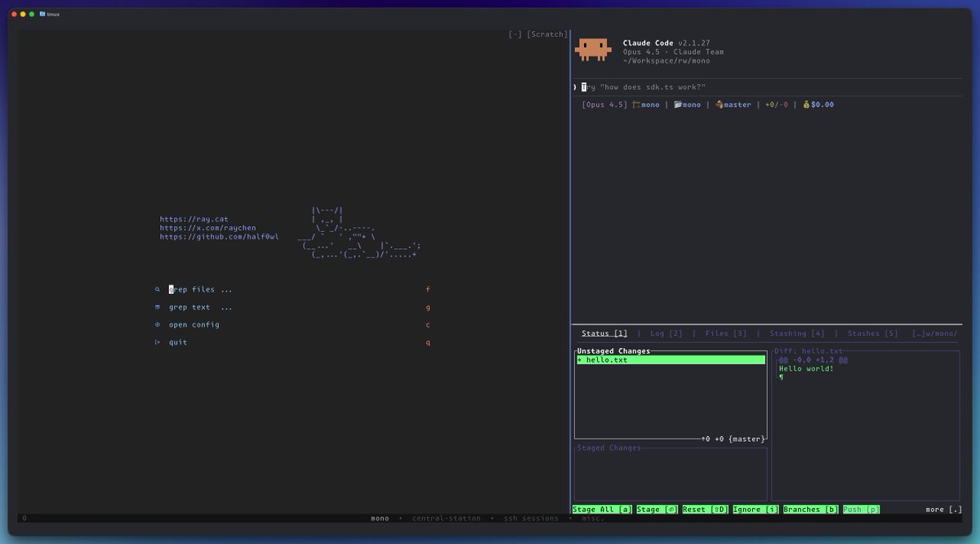This screenshot has height=544, width=980.
Task: Click the f shortcut key for grep files
Action: (428, 289)
